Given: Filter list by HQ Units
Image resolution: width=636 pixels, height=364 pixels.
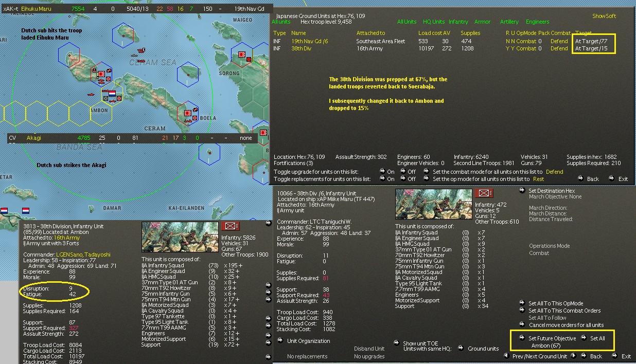Looking at the screenshot, I should (x=433, y=22).
